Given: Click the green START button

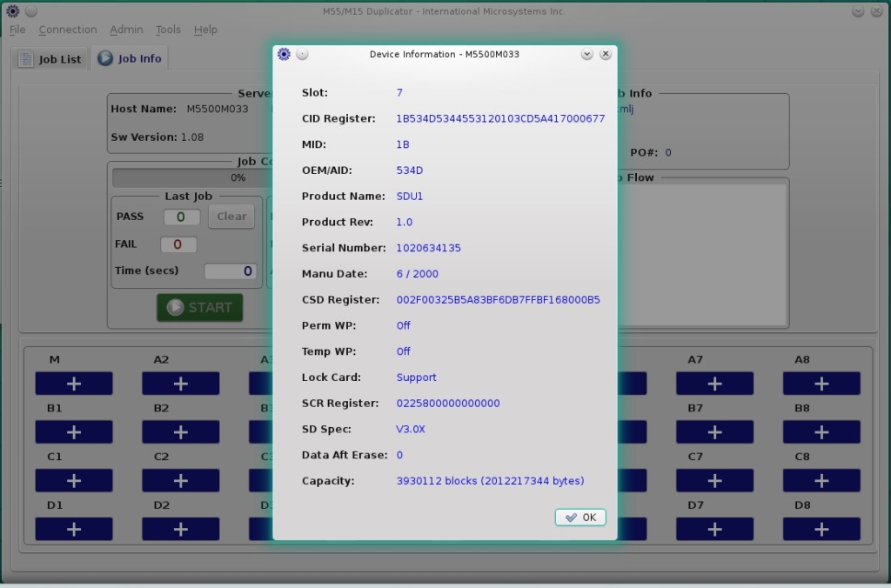Looking at the screenshot, I should [199, 307].
